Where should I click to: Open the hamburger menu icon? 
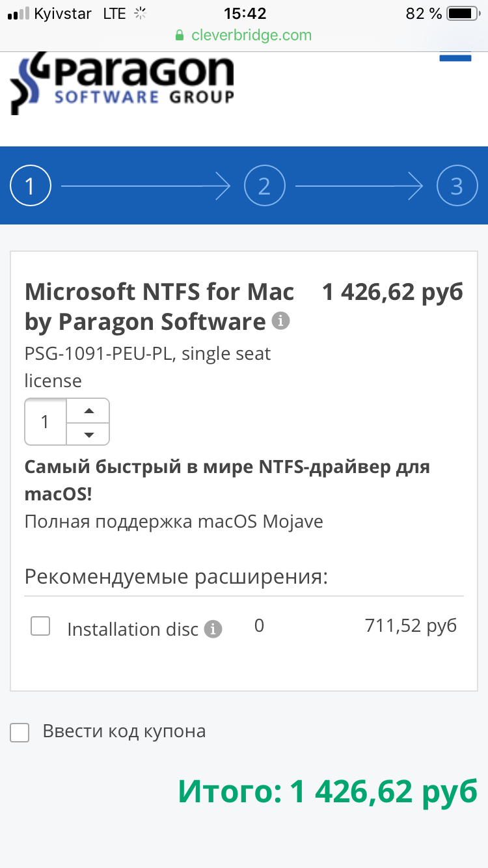click(x=455, y=57)
